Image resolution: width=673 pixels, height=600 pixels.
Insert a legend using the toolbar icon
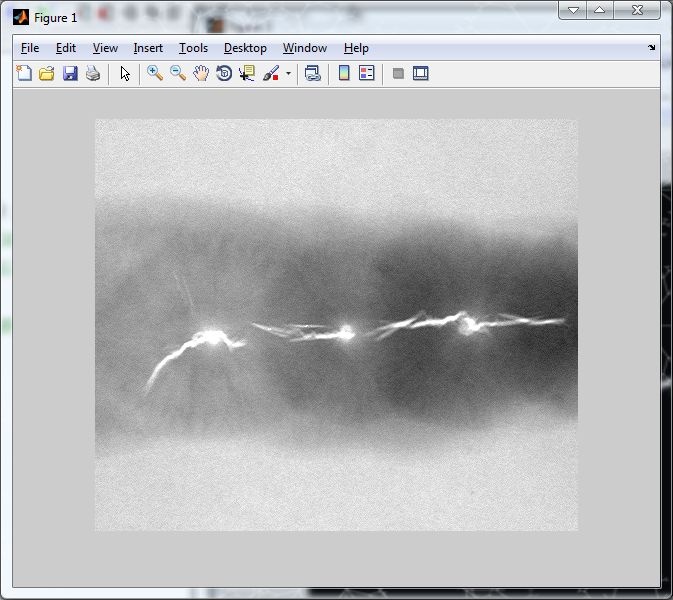367,73
